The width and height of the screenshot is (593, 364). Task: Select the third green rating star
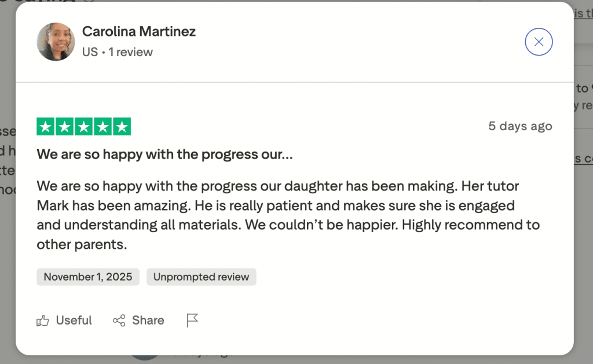coord(83,126)
